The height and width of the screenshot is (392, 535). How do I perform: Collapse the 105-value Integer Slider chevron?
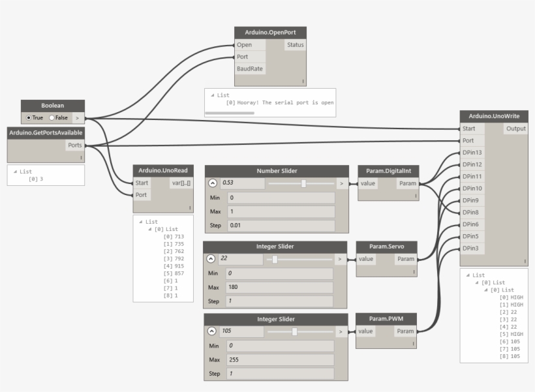coord(211,331)
